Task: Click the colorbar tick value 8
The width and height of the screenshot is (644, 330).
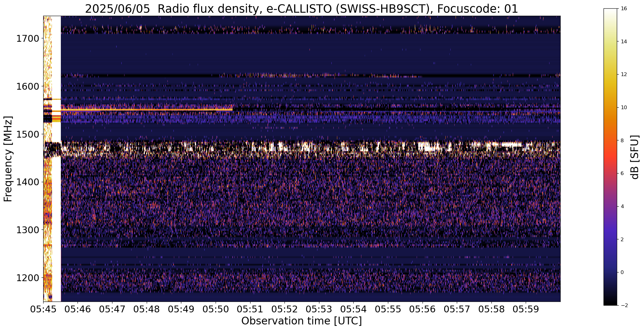Action: coord(622,140)
